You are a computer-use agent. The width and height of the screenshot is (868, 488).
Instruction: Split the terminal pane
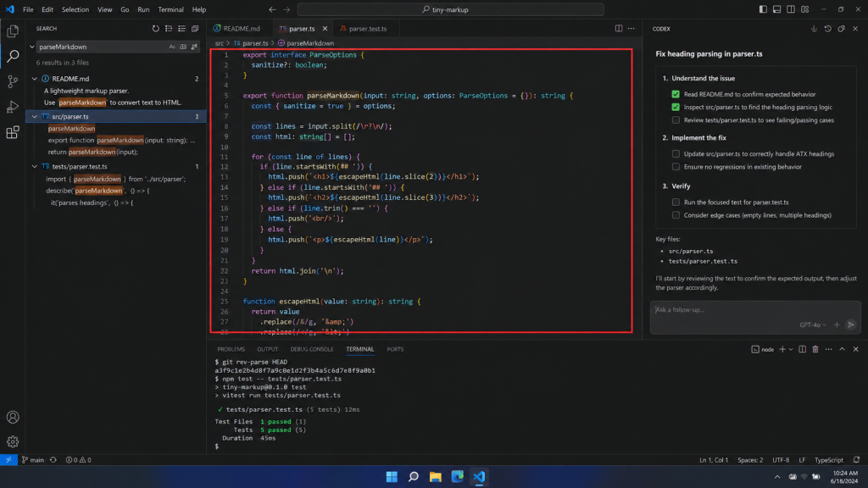802,349
